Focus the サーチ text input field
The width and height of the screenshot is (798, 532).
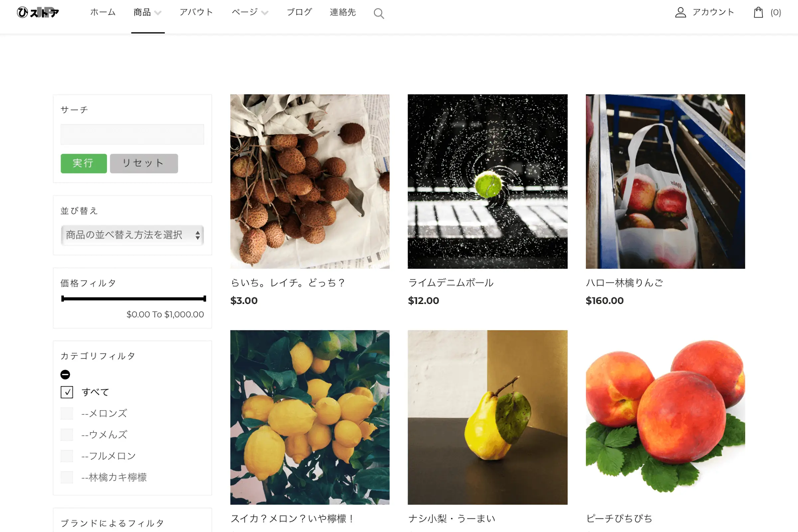132,134
